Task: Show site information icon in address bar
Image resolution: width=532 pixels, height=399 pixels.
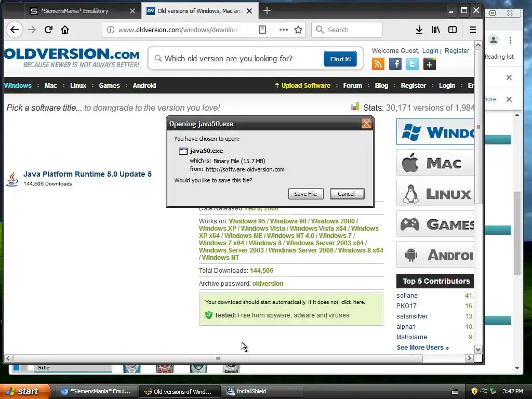Action: [x=111, y=30]
